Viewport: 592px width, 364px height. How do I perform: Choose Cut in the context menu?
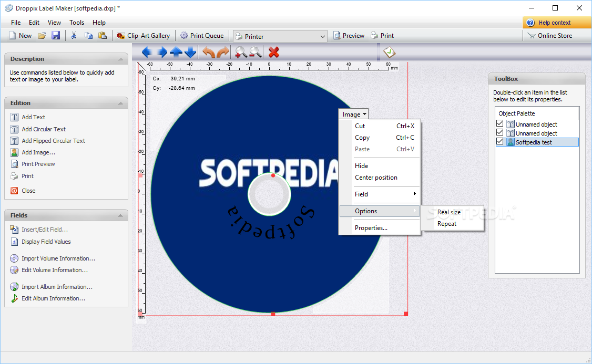point(380,126)
